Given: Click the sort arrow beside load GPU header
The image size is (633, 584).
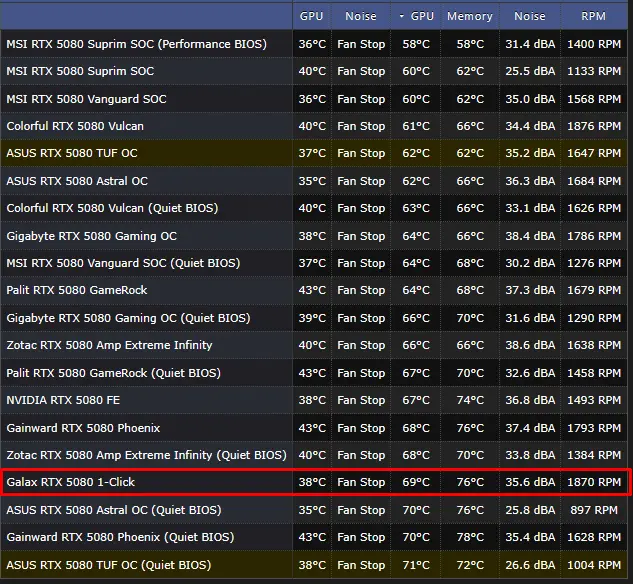Looking at the screenshot, I should pos(401,17).
